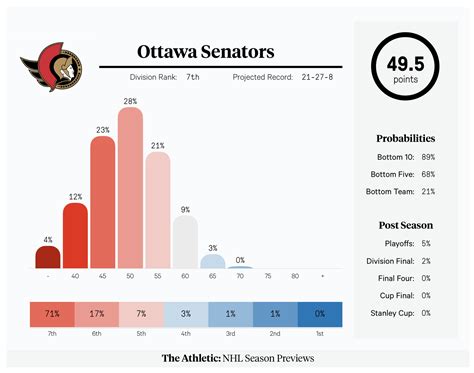Click the Ottawa Senators title
The width and height of the screenshot is (474, 373).
[x=206, y=52]
